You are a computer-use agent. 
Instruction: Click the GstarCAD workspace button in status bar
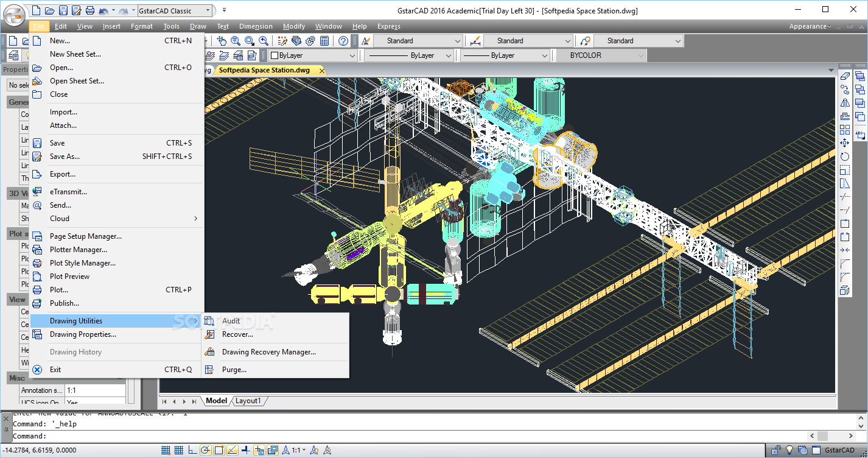[839, 451]
